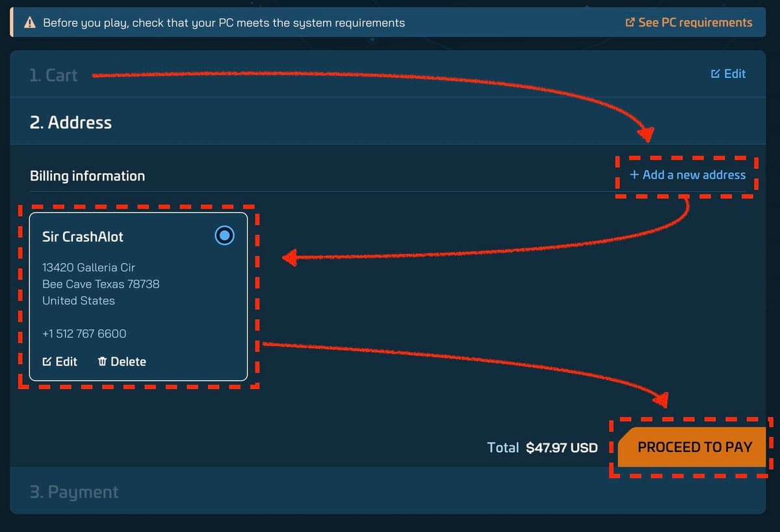This screenshot has width=780, height=532.
Task: Click the system requirements warning message text
Action: click(224, 23)
